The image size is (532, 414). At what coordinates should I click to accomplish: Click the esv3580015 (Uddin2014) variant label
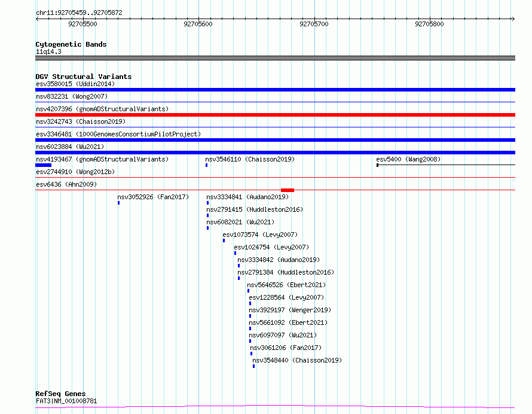coord(75,84)
